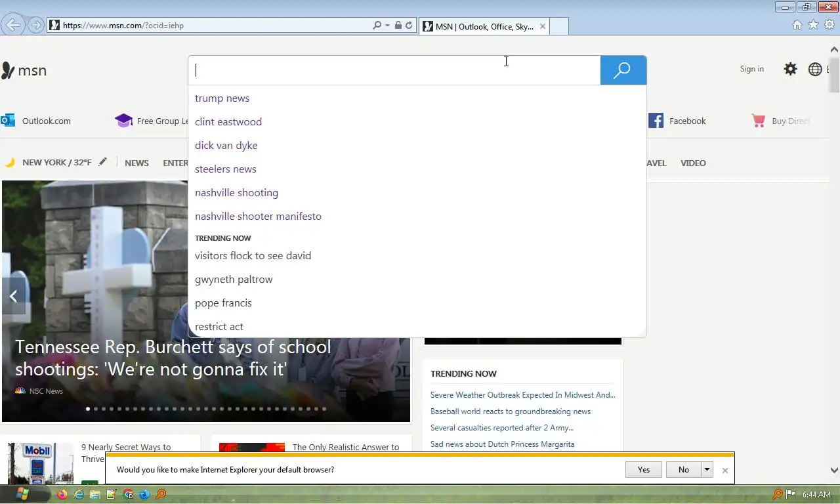Click the browser Forward arrow
Image resolution: width=840 pixels, height=504 pixels.
tap(36, 26)
